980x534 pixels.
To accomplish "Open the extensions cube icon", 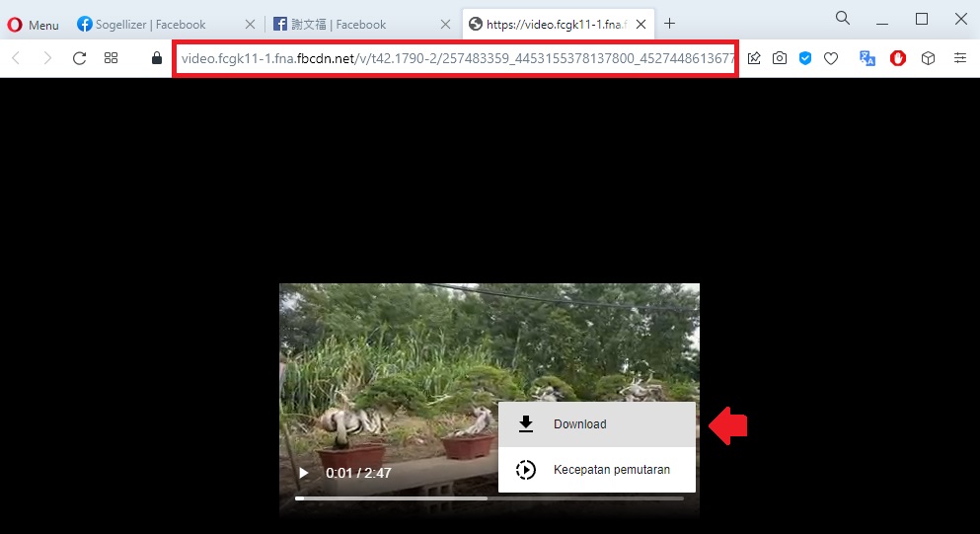I will (x=928, y=58).
